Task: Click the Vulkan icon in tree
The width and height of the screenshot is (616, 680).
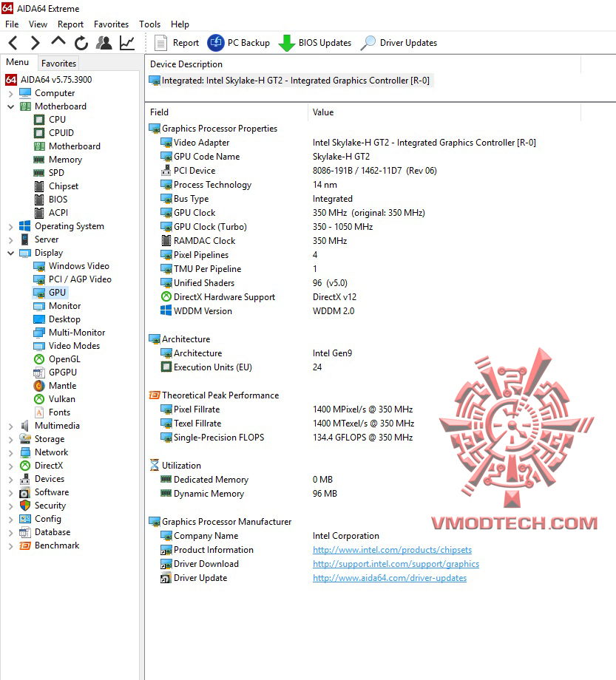Action: [x=39, y=399]
